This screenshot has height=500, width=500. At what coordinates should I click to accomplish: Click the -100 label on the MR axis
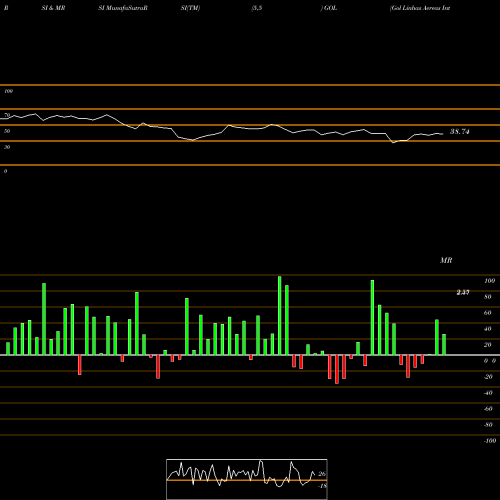(x=490, y=441)
